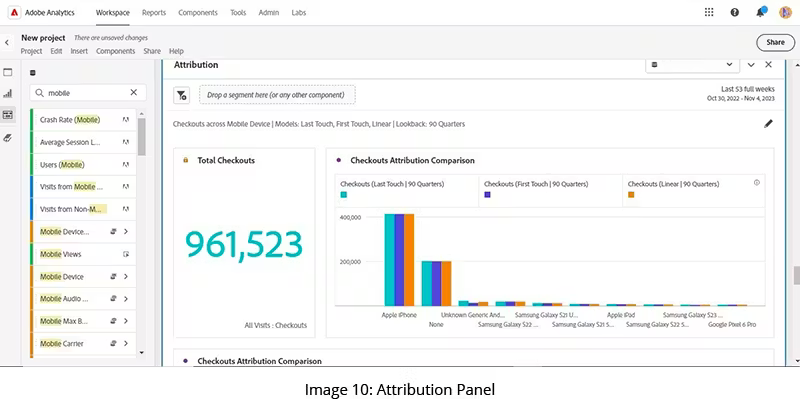
Task: Expand the Mobile Device chevron
Action: tap(126, 277)
